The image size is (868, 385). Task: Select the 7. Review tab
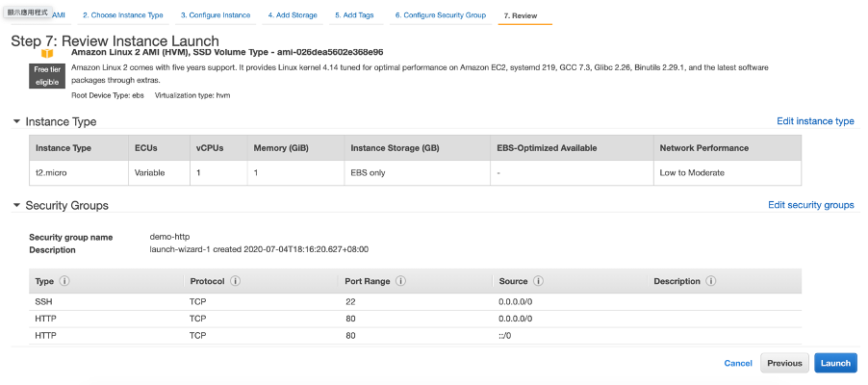point(521,16)
